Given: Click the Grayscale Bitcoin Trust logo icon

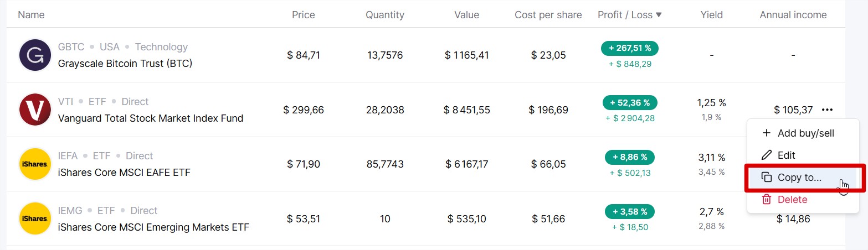Looking at the screenshot, I should coord(35,55).
